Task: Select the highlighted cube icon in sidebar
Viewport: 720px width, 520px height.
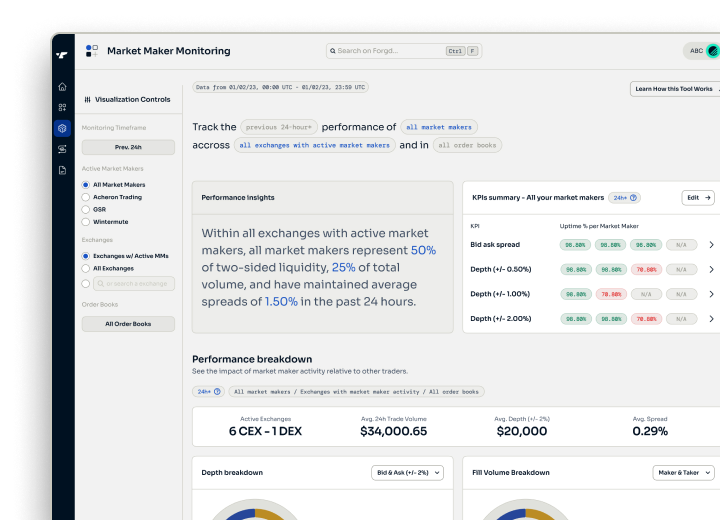Action: click(x=62, y=128)
